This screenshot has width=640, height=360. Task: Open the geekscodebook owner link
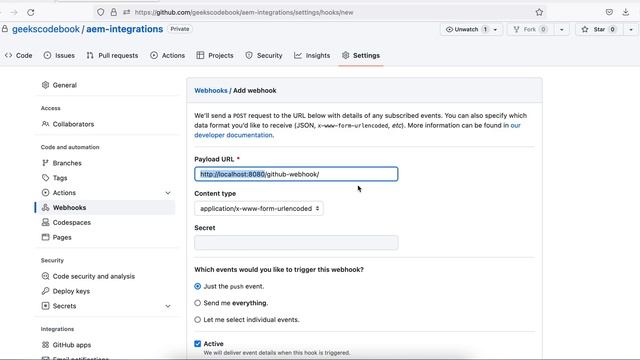(x=46, y=29)
